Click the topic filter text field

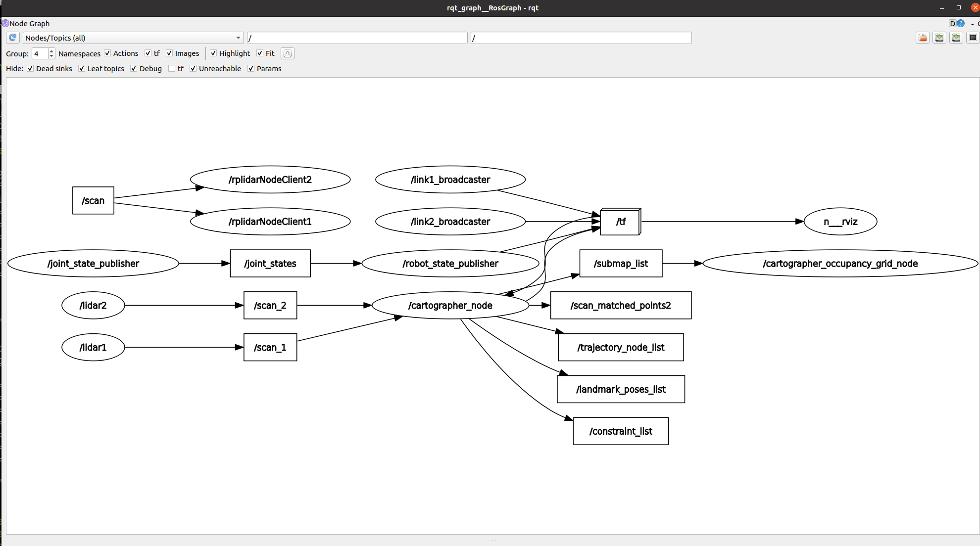(581, 38)
